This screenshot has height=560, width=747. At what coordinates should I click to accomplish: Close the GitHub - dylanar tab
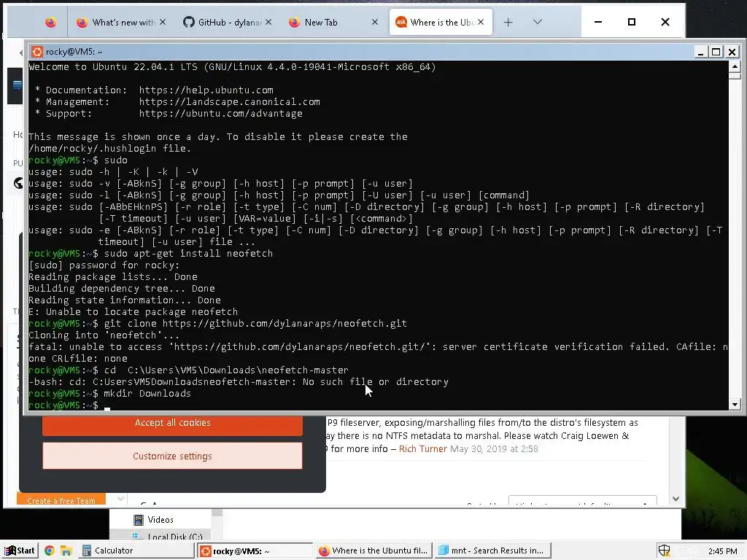(x=268, y=22)
